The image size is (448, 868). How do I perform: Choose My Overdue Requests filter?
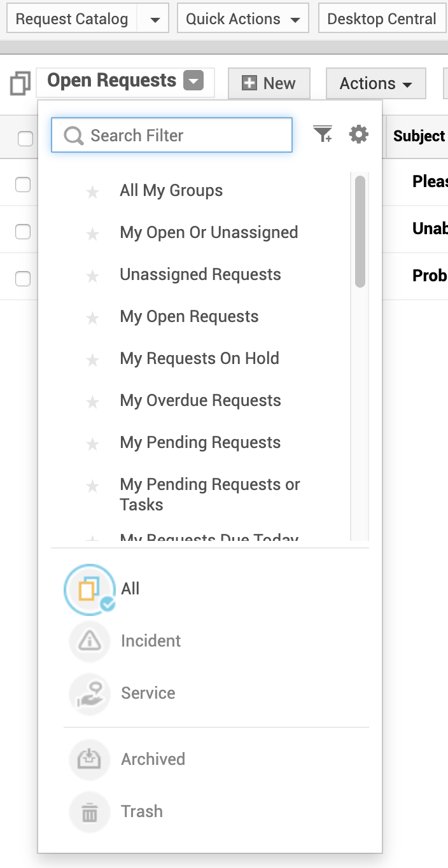point(200,401)
